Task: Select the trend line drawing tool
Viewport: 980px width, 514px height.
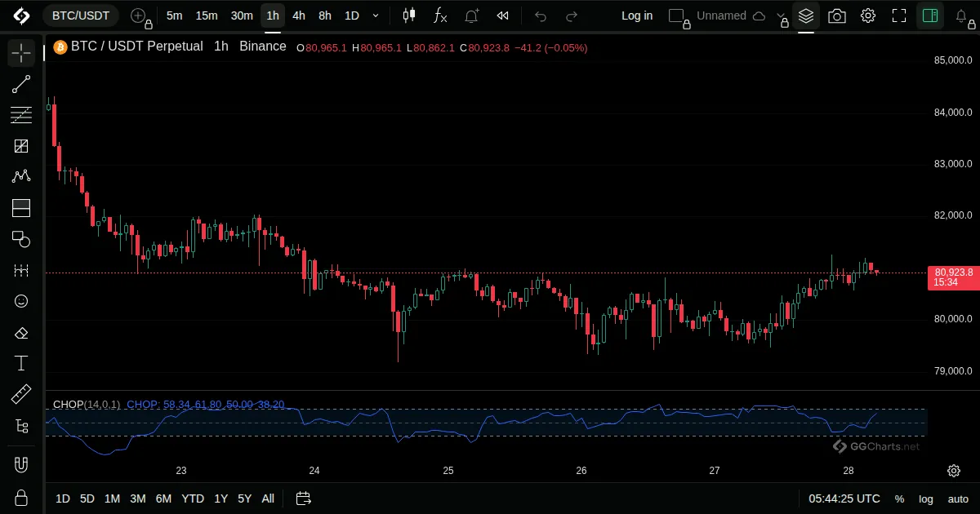Action: point(21,84)
